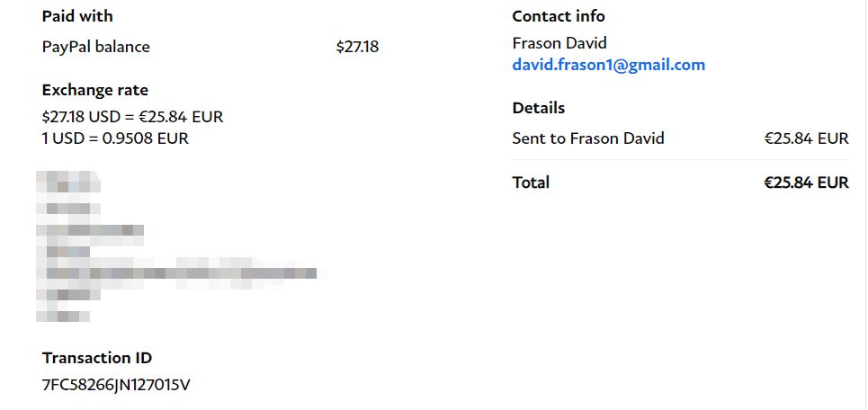
Task: Select the $27.18 USD = €25.84 EUR line
Action: (132, 117)
